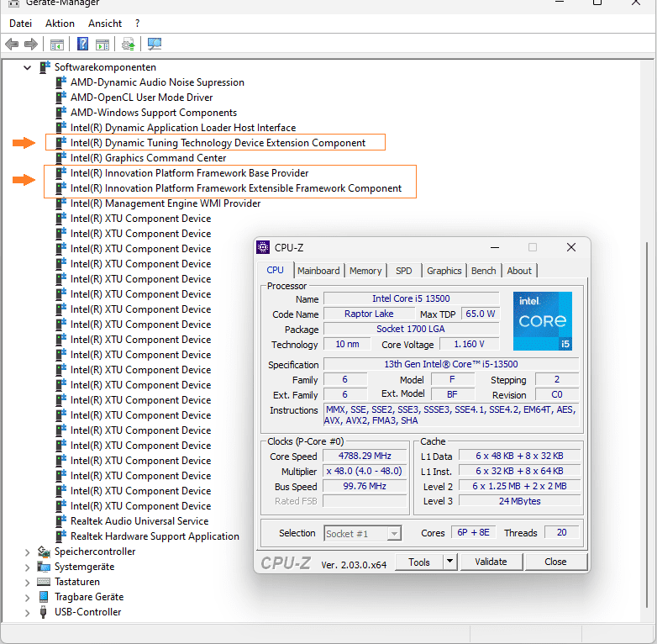Go back with the toolbar back arrow

(x=12, y=44)
